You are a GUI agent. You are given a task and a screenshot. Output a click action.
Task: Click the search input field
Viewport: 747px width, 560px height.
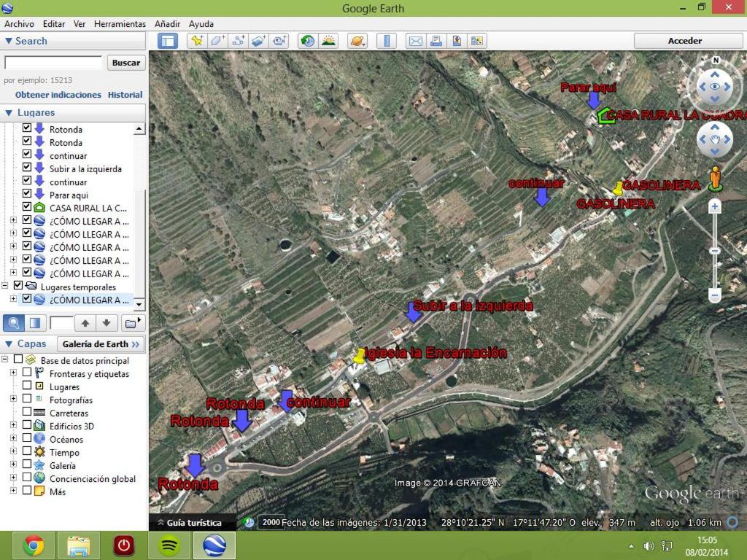coord(53,63)
